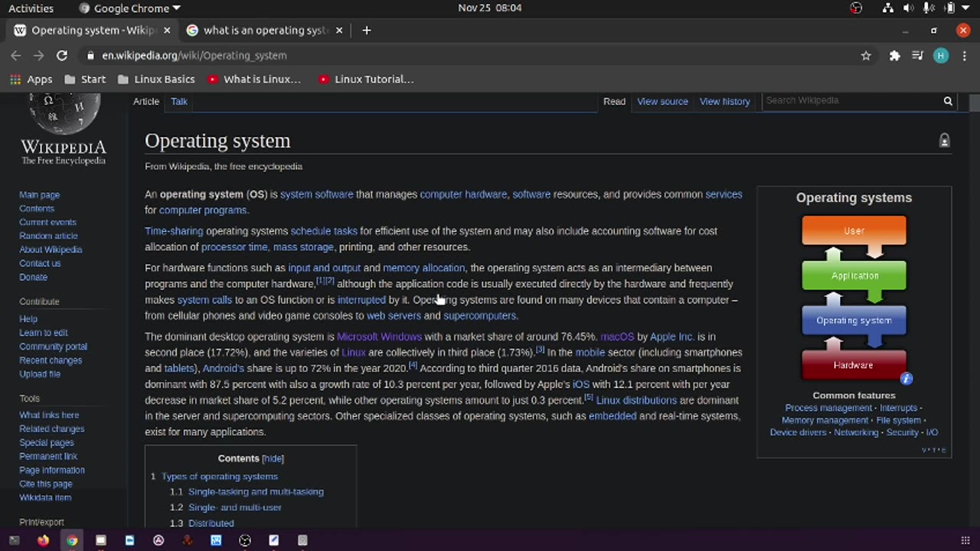Reload the Wikipedia page
The image size is (980, 551).
pos(62,55)
